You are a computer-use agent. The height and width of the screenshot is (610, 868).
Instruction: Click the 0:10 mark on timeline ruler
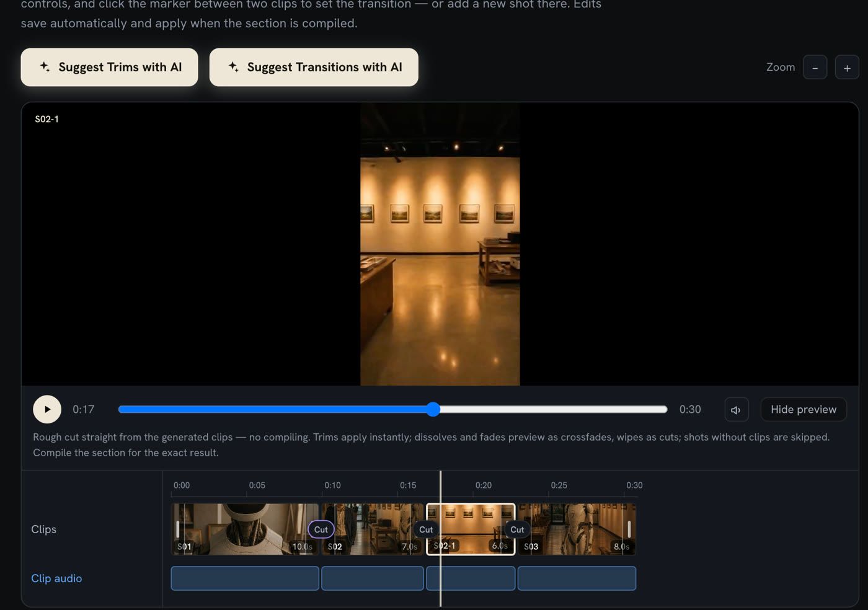point(332,485)
